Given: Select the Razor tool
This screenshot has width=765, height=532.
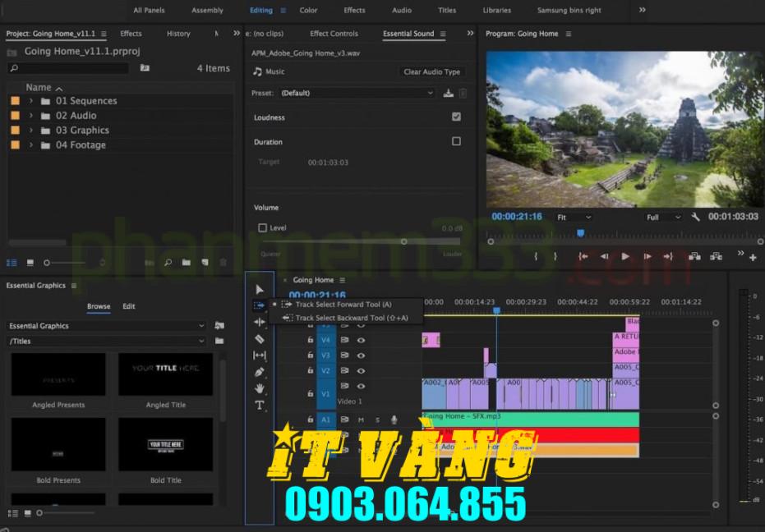Looking at the screenshot, I should point(260,338).
